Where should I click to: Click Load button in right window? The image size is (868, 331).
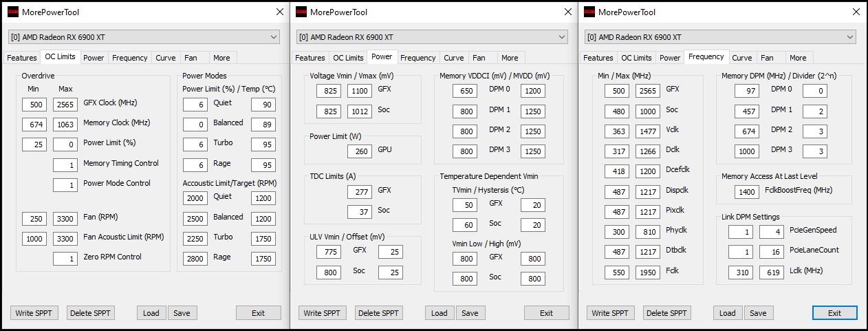(x=728, y=313)
